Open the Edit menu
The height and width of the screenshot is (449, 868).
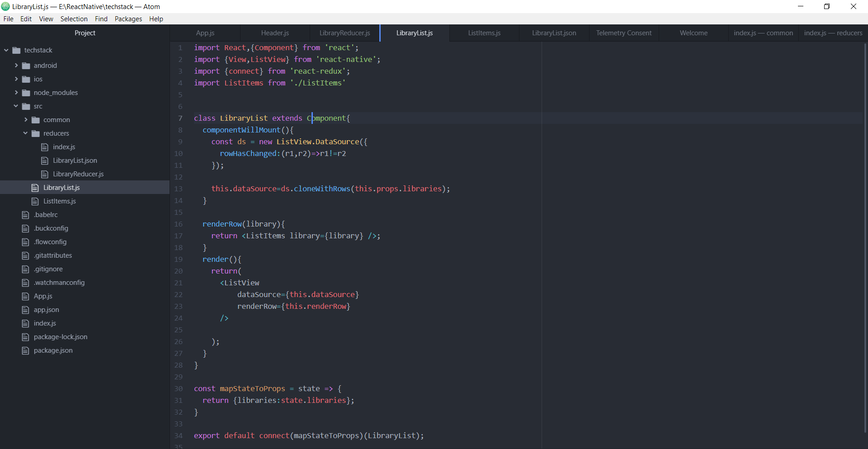tap(26, 19)
